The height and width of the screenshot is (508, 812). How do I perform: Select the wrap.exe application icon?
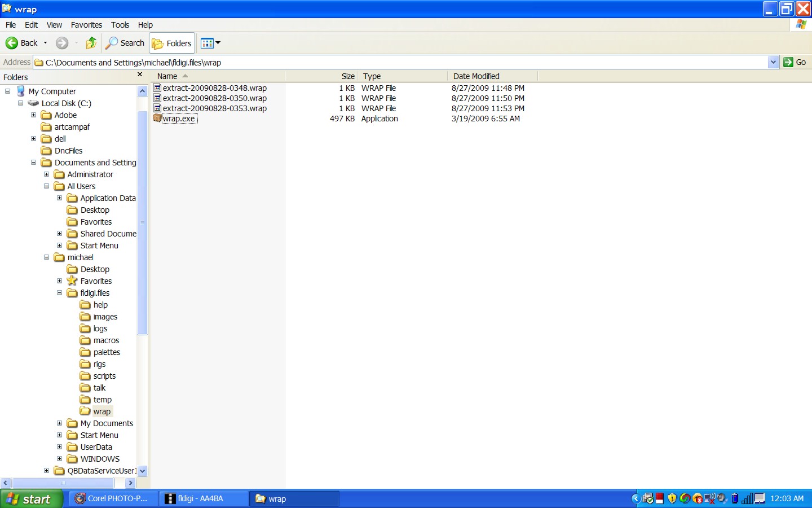point(157,119)
